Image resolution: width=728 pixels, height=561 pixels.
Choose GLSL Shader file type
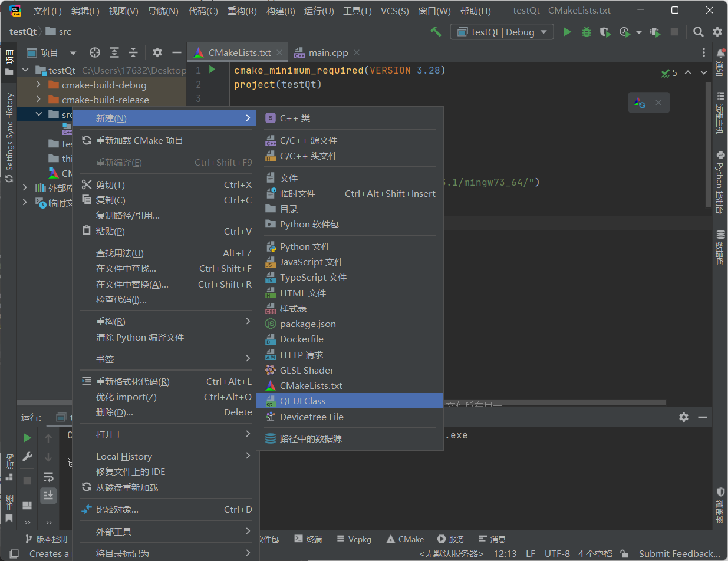point(350,370)
